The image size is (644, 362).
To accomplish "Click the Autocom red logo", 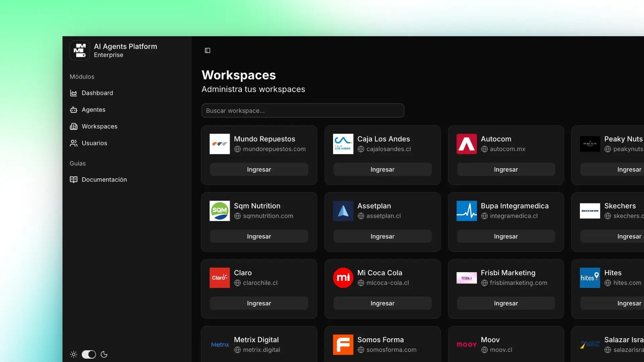I will pyautogui.click(x=467, y=144).
